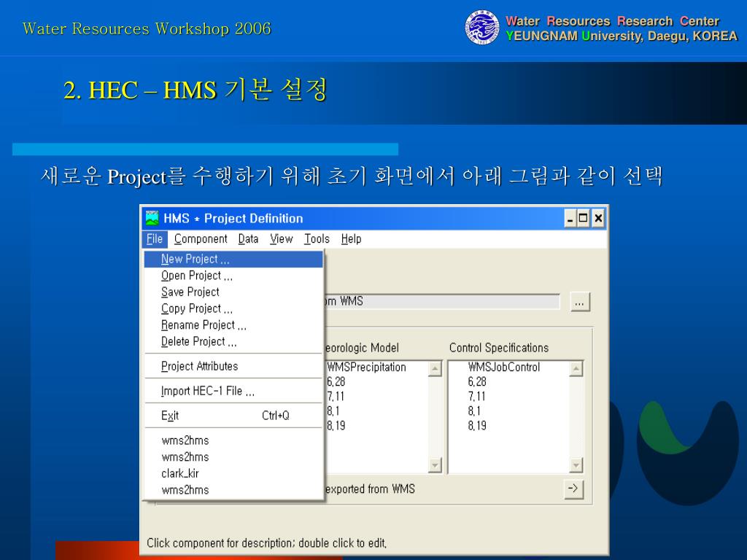Click the -> arrow button at bottom right
The width and height of the screenshot is (747, 560).
(573, 489)
